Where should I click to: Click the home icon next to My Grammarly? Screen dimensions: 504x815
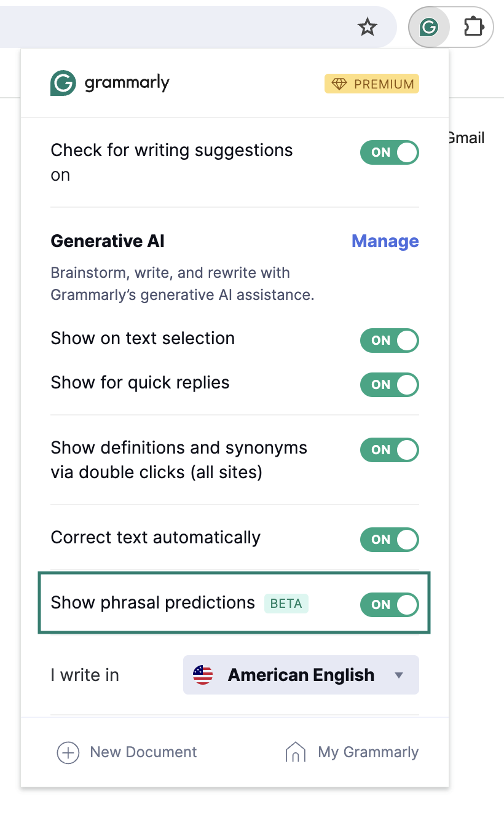296,751
